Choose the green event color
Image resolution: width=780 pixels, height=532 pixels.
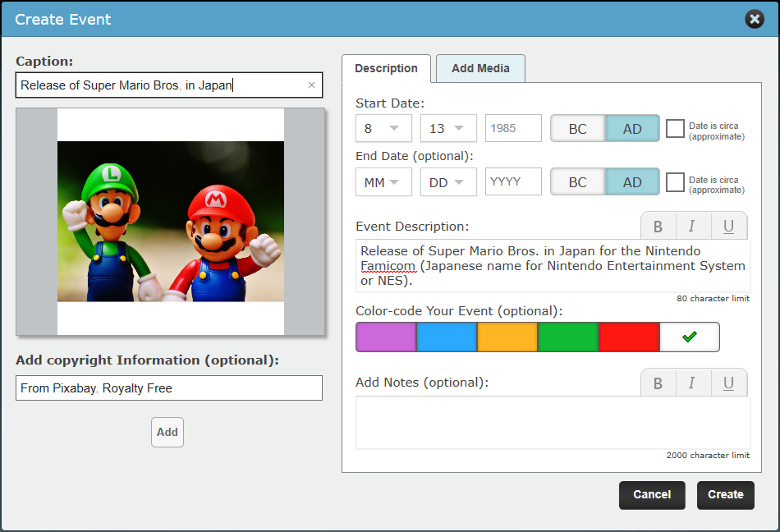568,337
